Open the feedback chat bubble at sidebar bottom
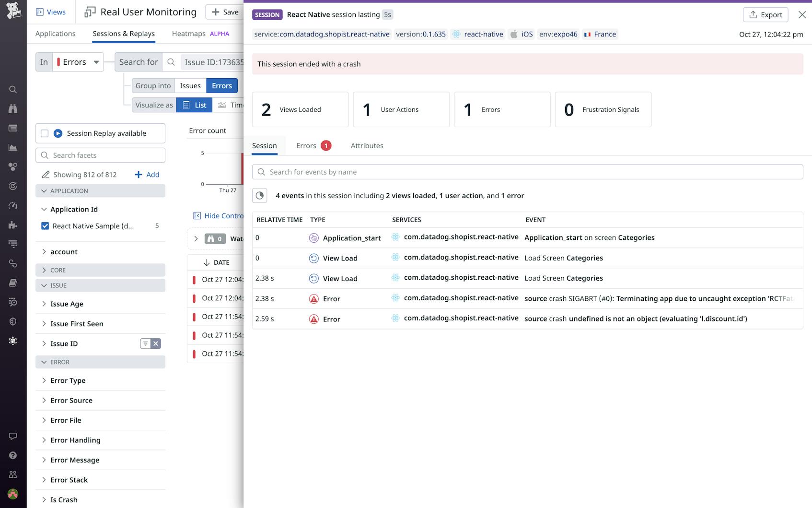The height and width of the screenshot is (508, 812). 13,436
